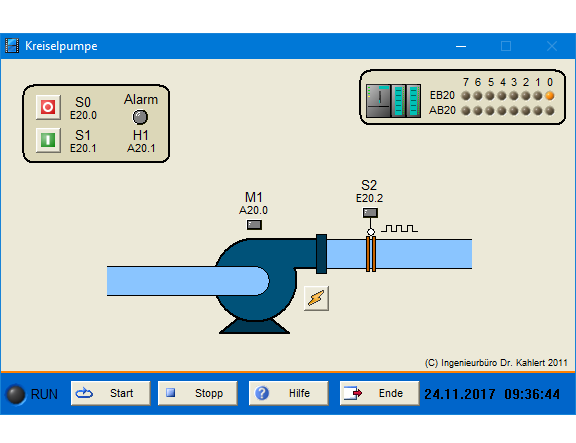The height and width of the screenshot is (443, 576).
Task: Click the S2 flow sensor indicator box
Action: (x=370, y=213)
